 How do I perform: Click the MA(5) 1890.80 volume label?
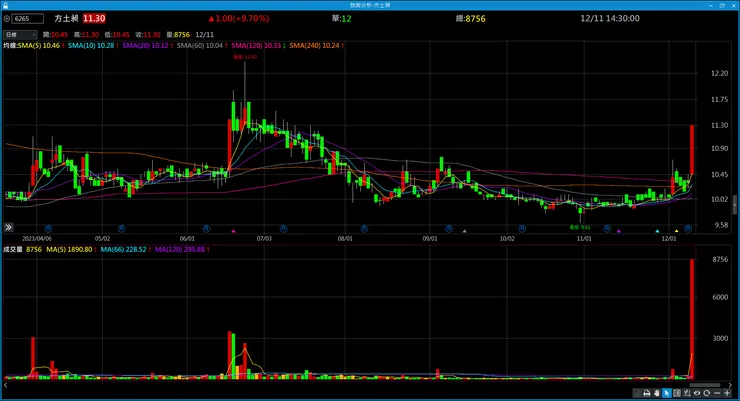[71, 250]
